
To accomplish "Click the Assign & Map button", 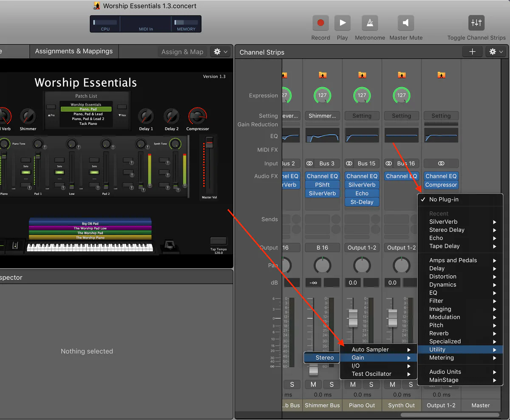I will pyautogui.click(x=182, y=52).
